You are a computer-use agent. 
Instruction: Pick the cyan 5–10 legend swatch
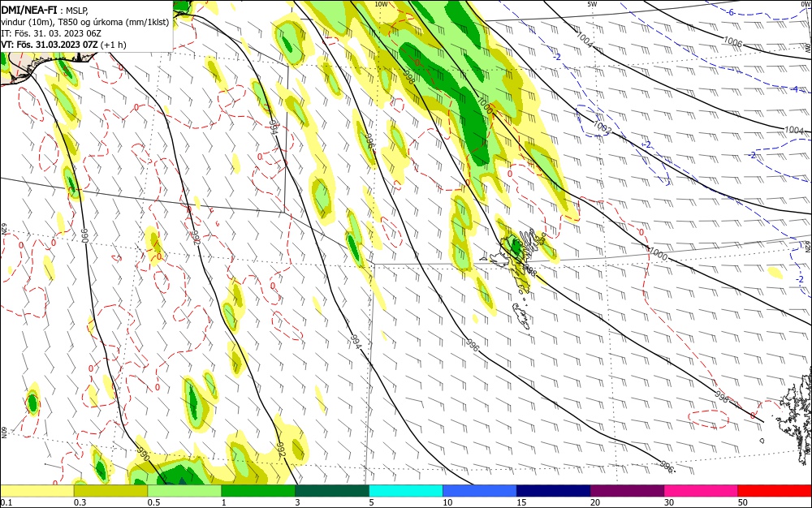coord(406,491)
